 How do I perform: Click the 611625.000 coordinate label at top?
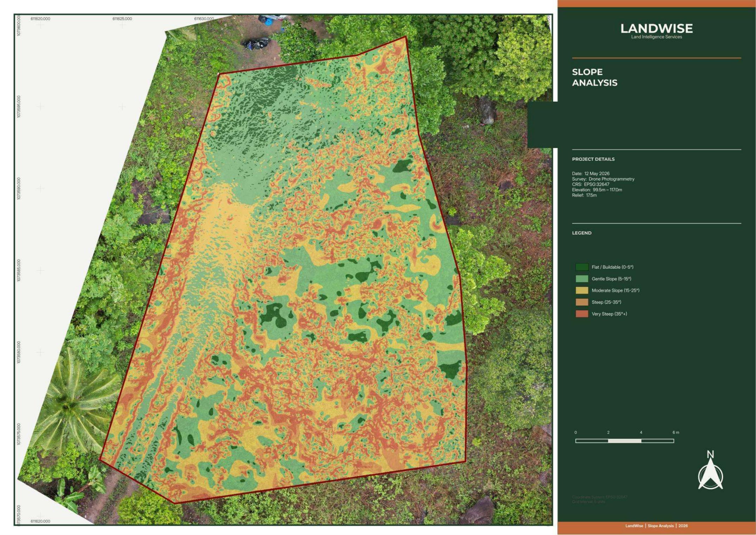(x=122, y=19)
